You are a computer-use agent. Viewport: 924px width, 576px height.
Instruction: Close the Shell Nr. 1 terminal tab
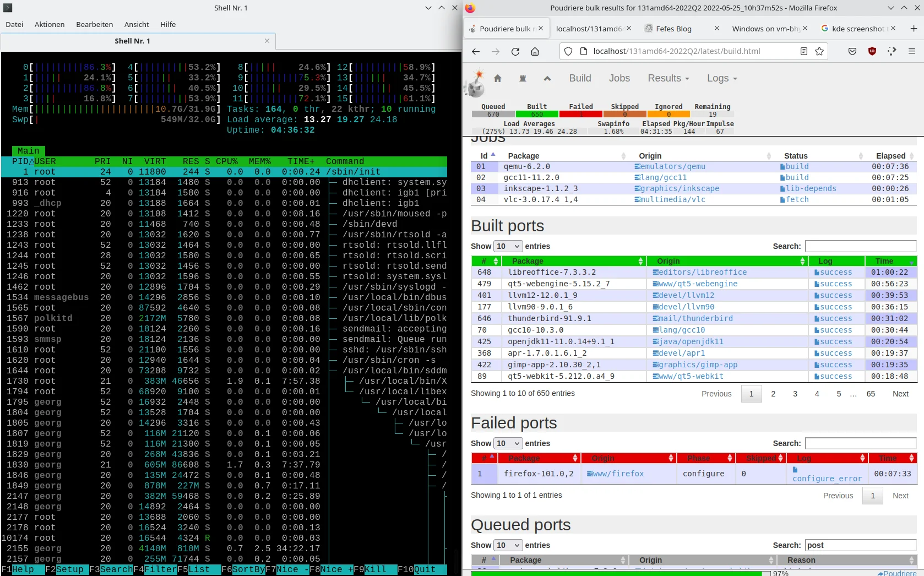point(267,41)
